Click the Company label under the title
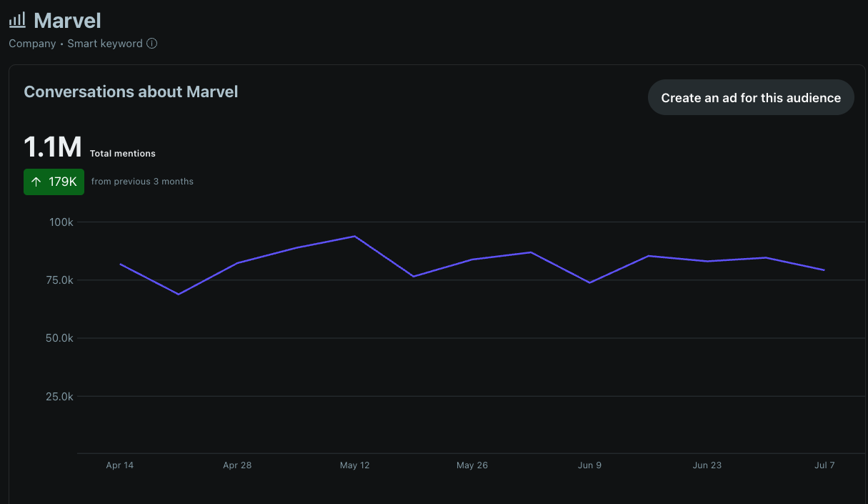Screen dimensions: 868x504 [32, 44]
